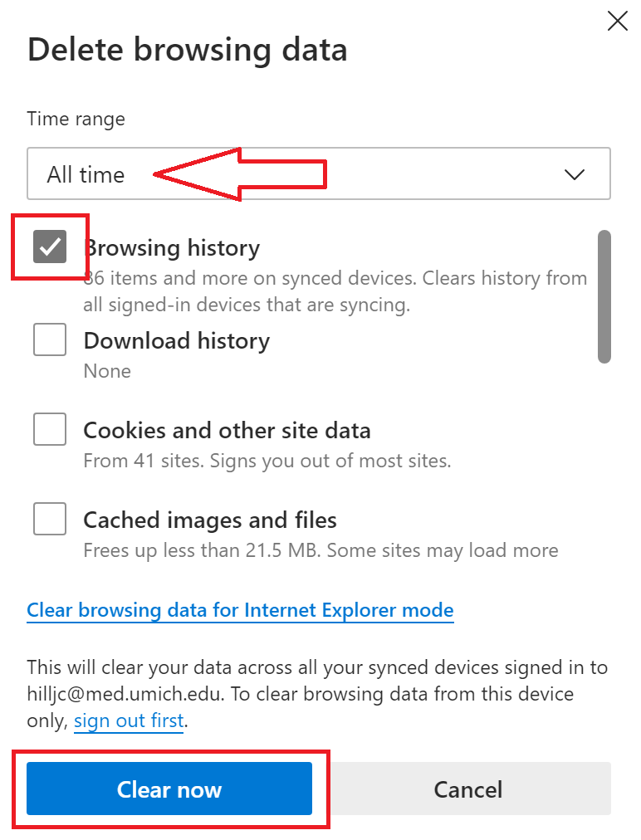Click the Browsing history label text
The image size is (641, 840).
click(173, 247)
